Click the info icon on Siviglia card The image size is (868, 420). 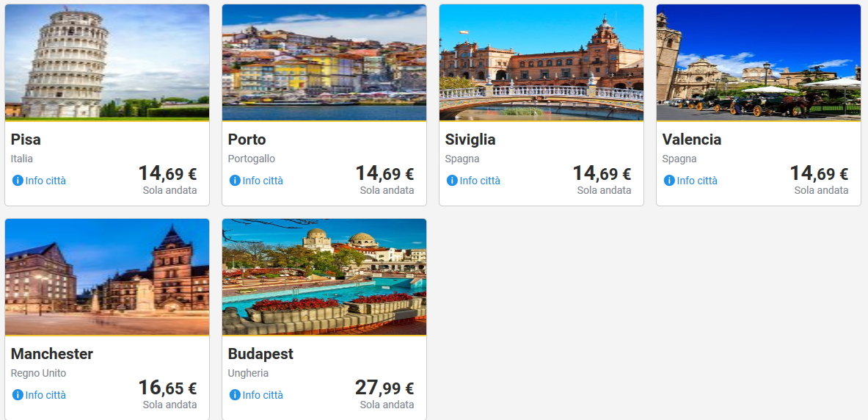pyautogui.click(x=452, y=181)
